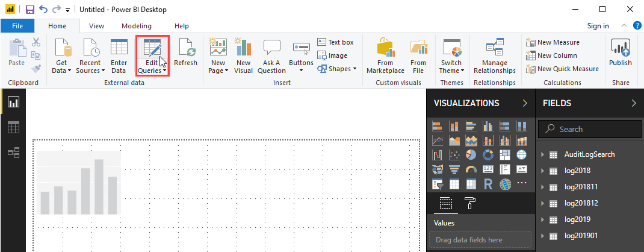This screenshot has width=644, height=252.
Task: Select the KPI visual
Action: pyautogui.click(x=522, y=169)
